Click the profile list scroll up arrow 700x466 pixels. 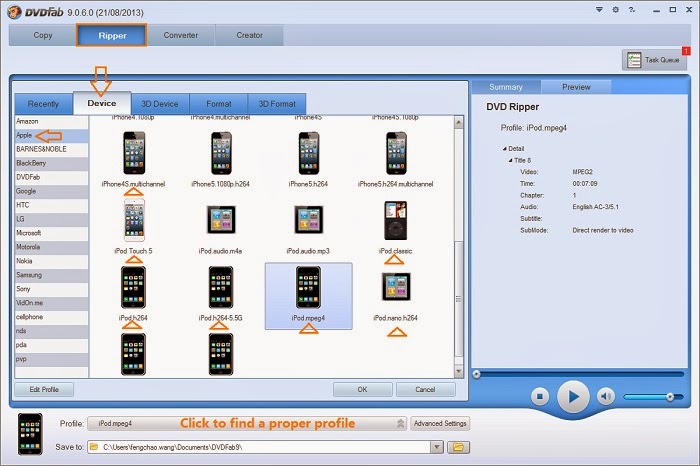point(458,122)
